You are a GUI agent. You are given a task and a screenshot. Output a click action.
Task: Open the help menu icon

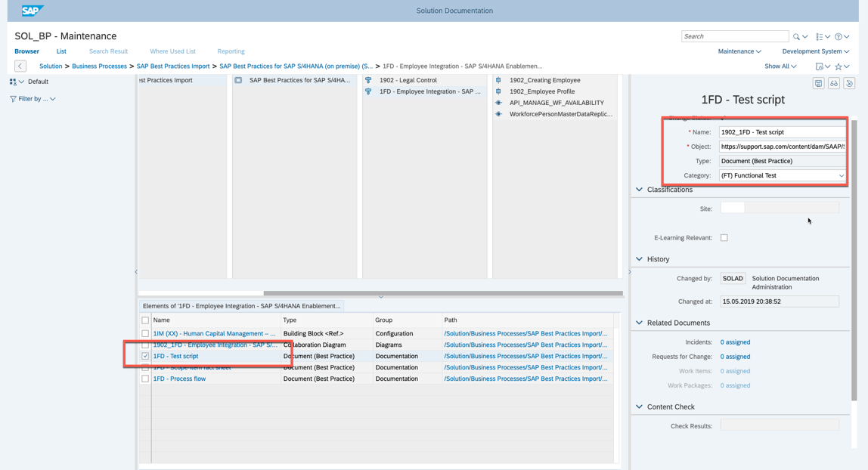839,36
